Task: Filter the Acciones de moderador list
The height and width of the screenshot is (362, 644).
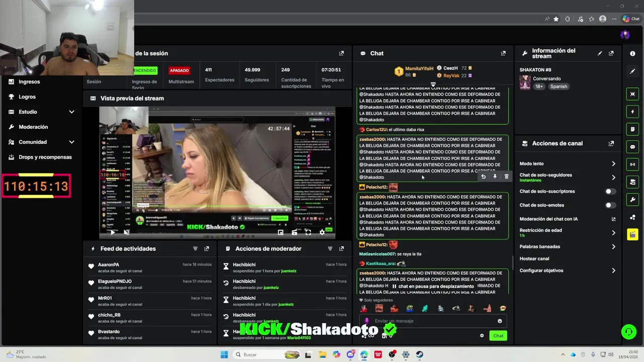Action: (330, 249)
